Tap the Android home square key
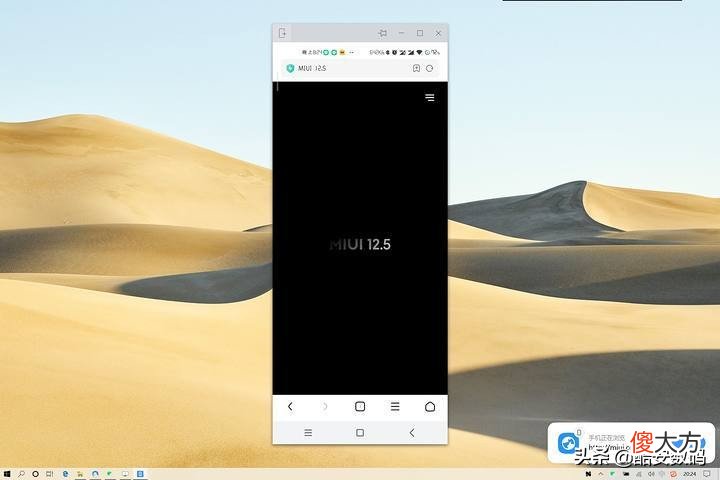Screen dimensions: 720x480 [360, 433]
